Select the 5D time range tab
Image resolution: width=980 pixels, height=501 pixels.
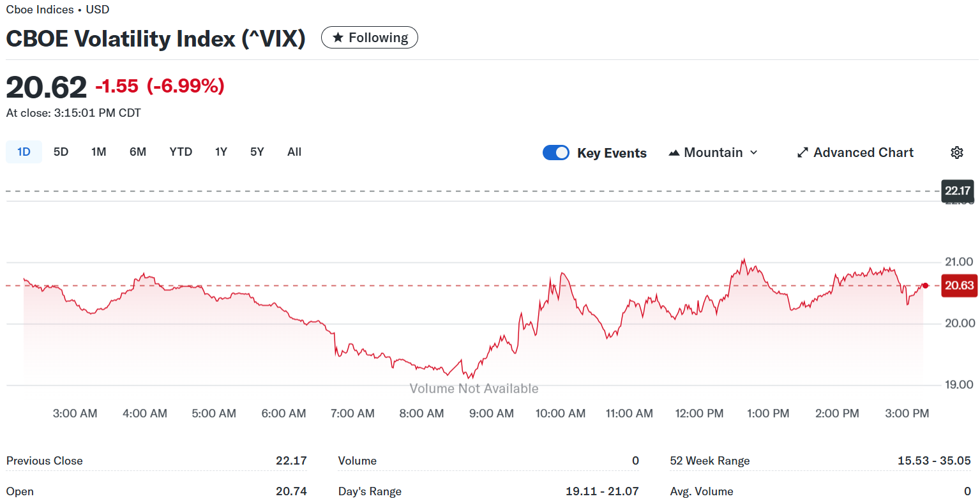(61, 152)
